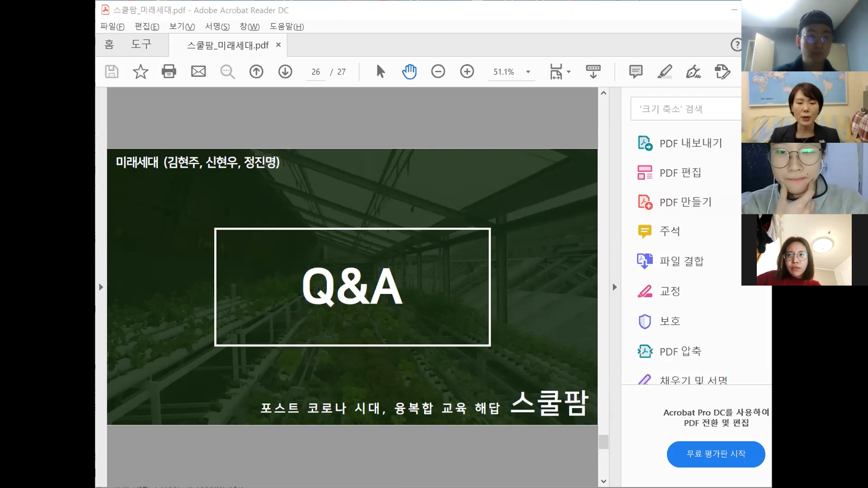Screen dimensions: 868x488
Task: Click the 교정 redact tool icon
Action: pyautogui.click(x=645, y=291)
